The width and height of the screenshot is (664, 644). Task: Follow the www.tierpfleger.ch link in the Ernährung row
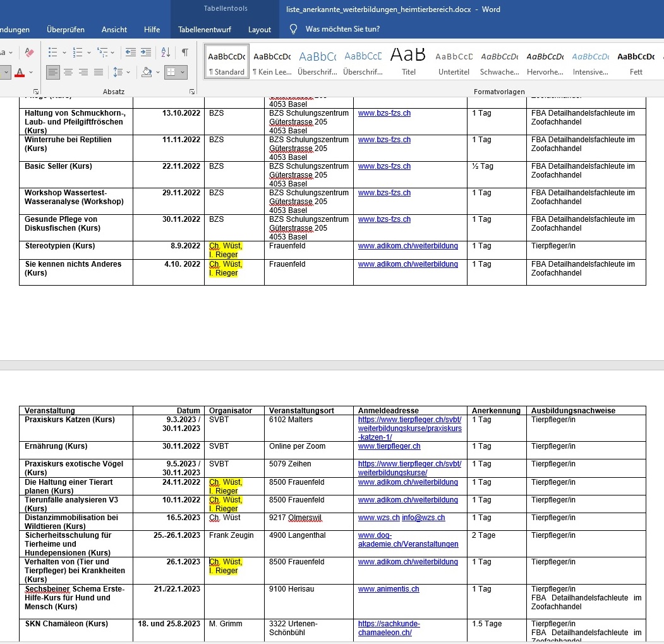click(389, 446)
